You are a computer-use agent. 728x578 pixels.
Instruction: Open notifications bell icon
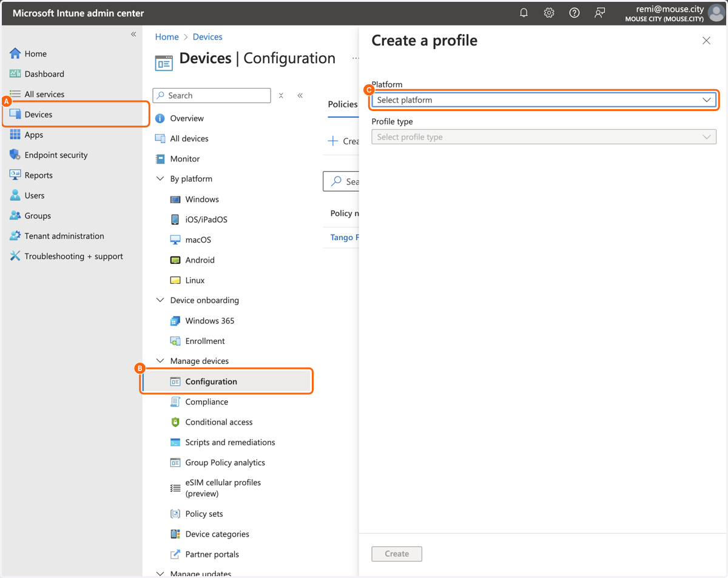pyautogui.click(x=524, y=13)
